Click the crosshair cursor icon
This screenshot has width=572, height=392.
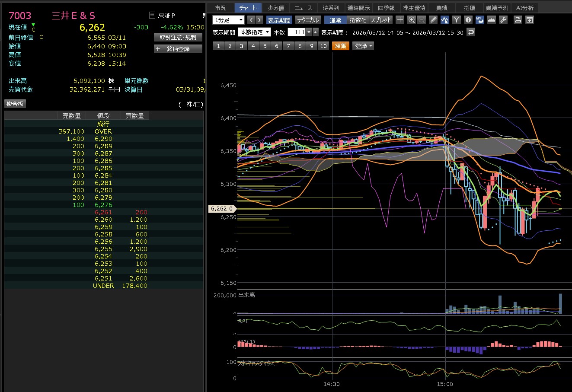click(400, 20)
